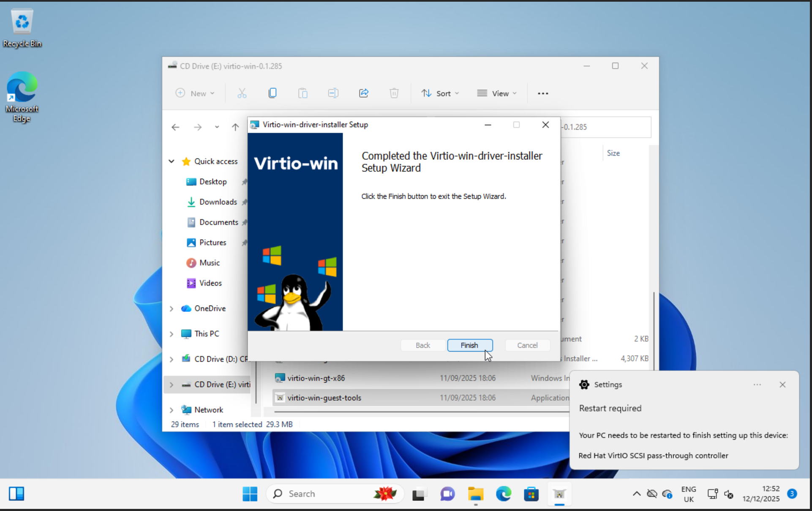Open Recycle Bin on the desktop
This screenshot has width=812, height=511.
[22, 28]
